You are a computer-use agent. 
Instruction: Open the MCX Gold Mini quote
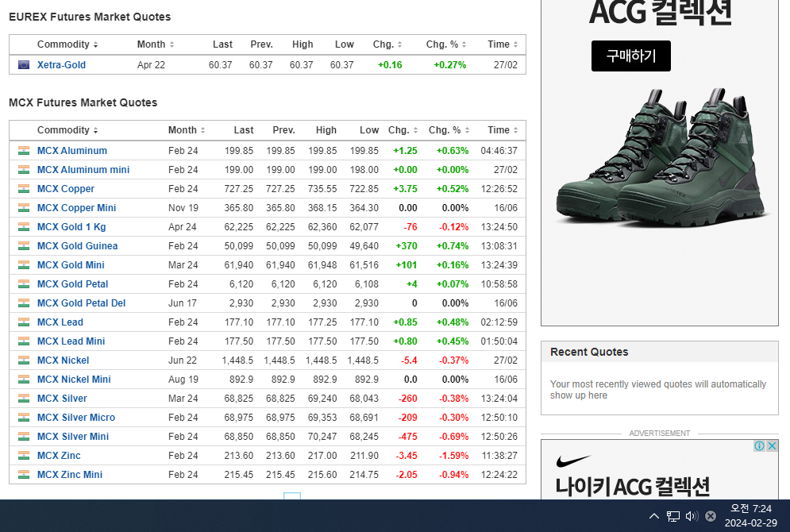pyautogui.click(x=71, y=265)
